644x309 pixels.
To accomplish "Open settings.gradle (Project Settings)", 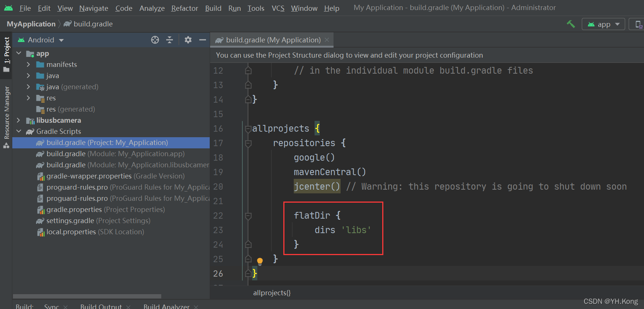I will 93,221.
